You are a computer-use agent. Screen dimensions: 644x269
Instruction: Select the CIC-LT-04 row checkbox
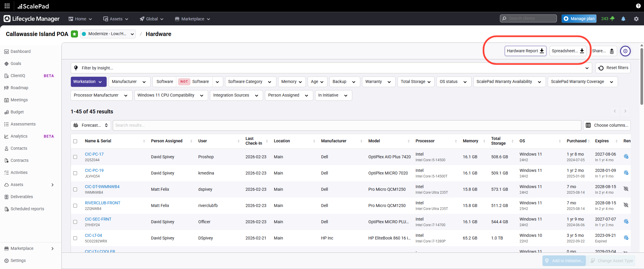tap(75, 238)
